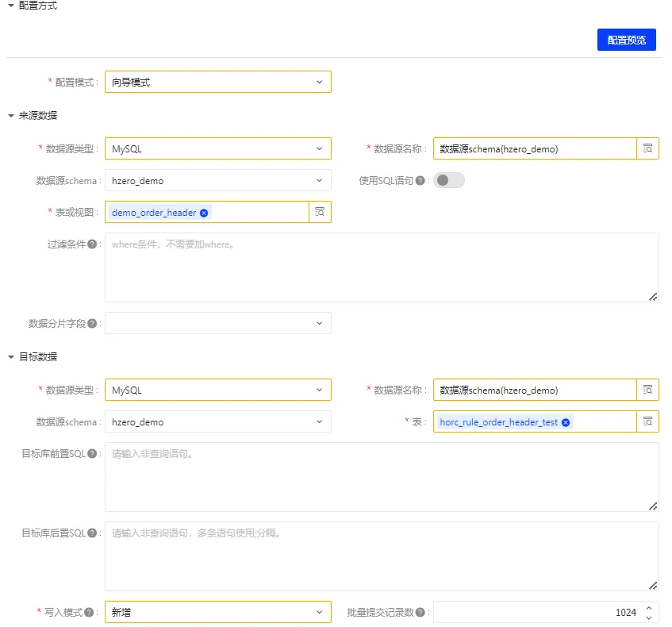Click into the 目标库前置SQL textarea

click(x=382, y=477)
